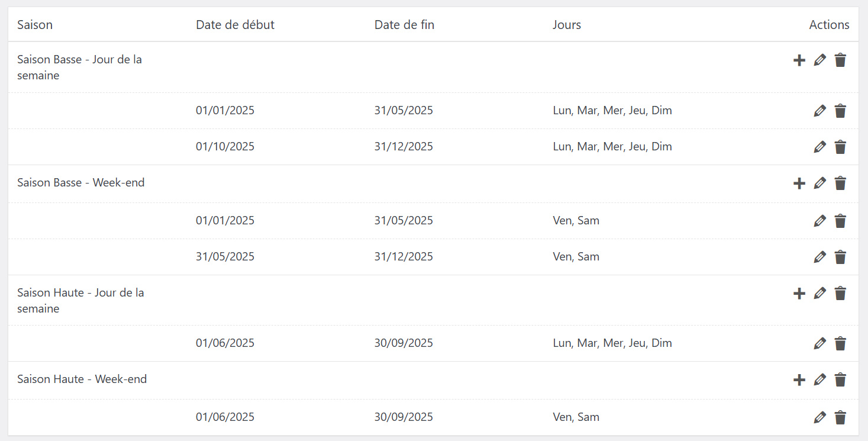This screenshot has height=441, width=868.
Task: Delete the Saison Basse - Week-end season
Action: (x=840, y=183)
